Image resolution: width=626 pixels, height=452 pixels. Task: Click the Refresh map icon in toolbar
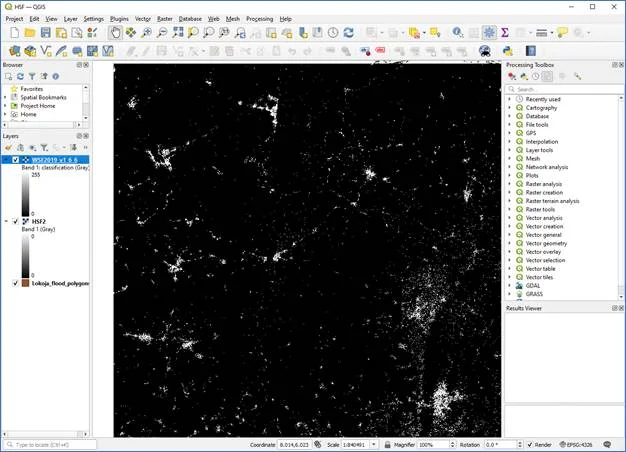click(349, 32)
